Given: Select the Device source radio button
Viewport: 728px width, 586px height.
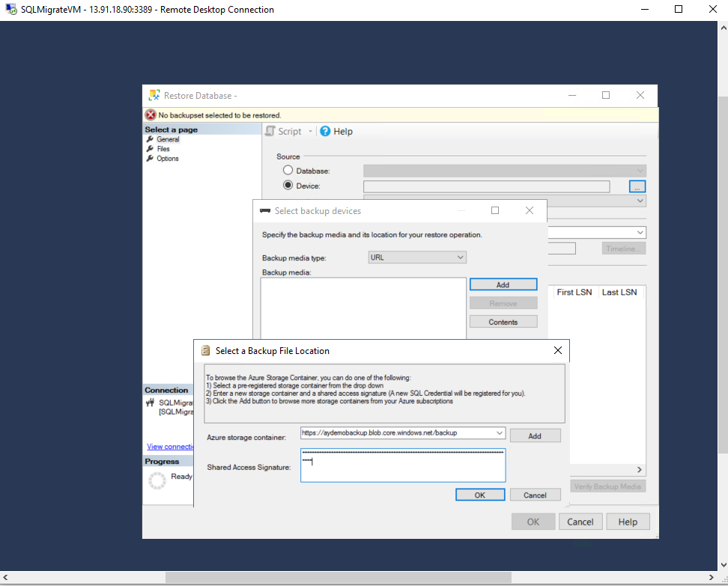Looking at the screenshot, I should pos(288,185).
